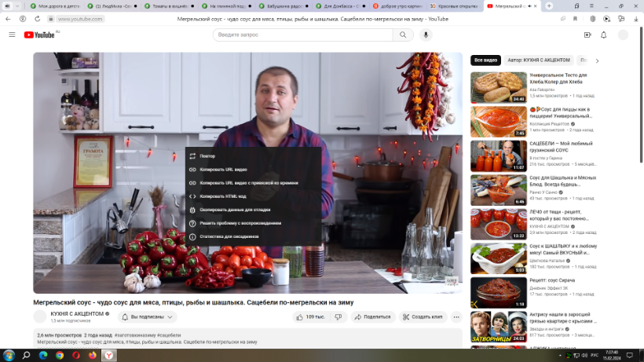Click in the Введите запрос search field
This screenshot has width=644, height=362.
(x=302, y=35)
